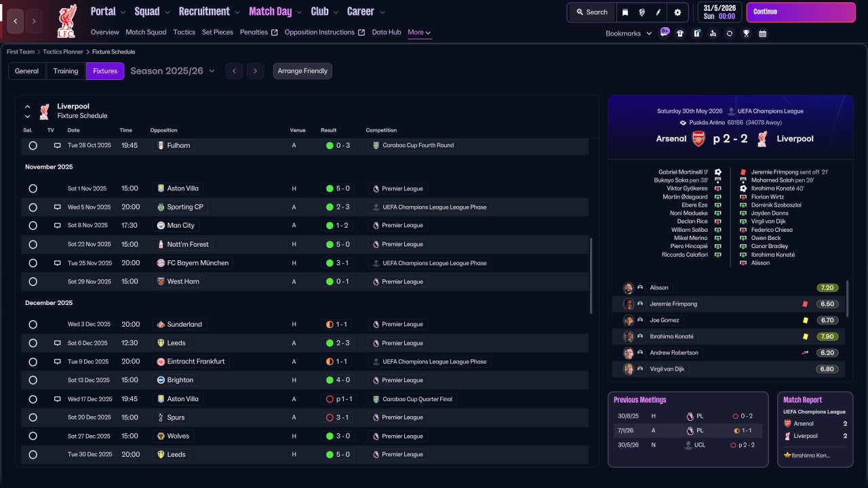Switch to the Training tab

66,71
